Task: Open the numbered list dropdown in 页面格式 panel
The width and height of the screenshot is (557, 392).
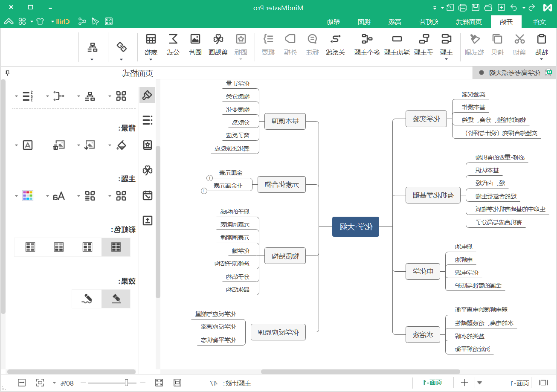Action: pos(17,96)
